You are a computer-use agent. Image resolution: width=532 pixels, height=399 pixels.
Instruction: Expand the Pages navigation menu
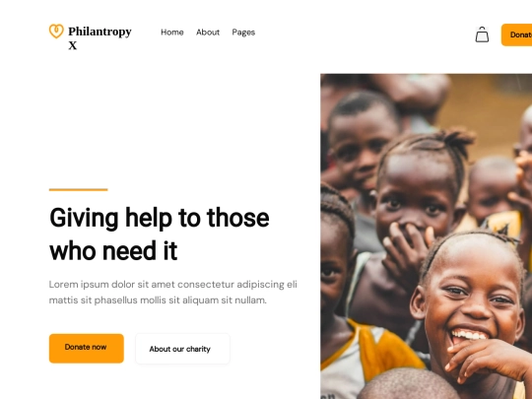243,33
